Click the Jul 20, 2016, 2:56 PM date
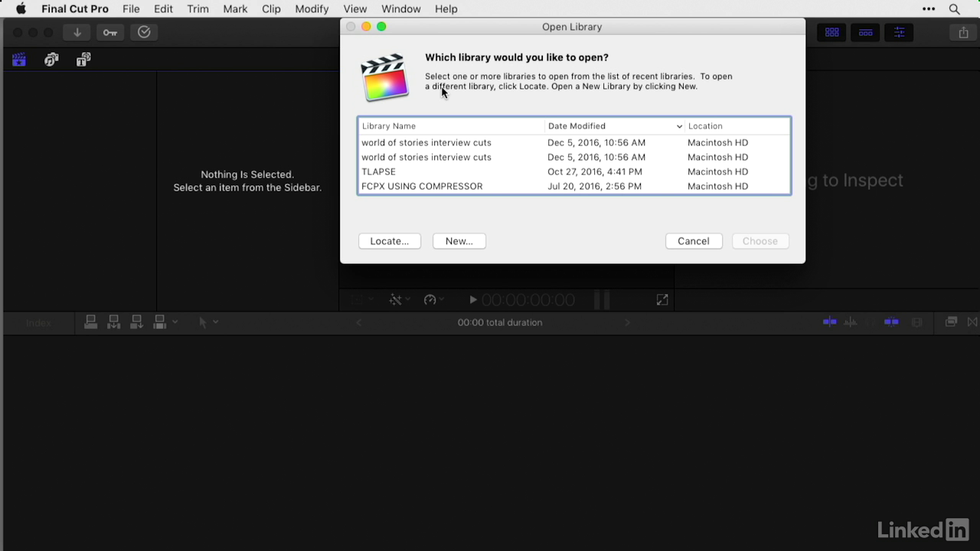980x551 pixels. tap(595, 186)
